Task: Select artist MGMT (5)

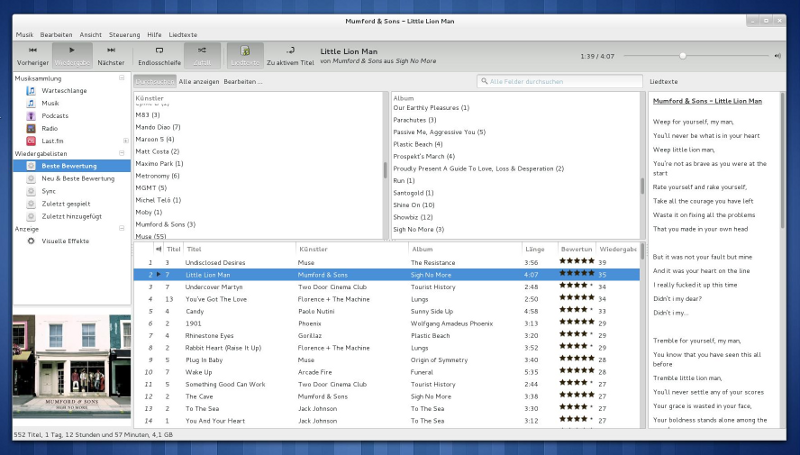Action: (x=151, y=188)
